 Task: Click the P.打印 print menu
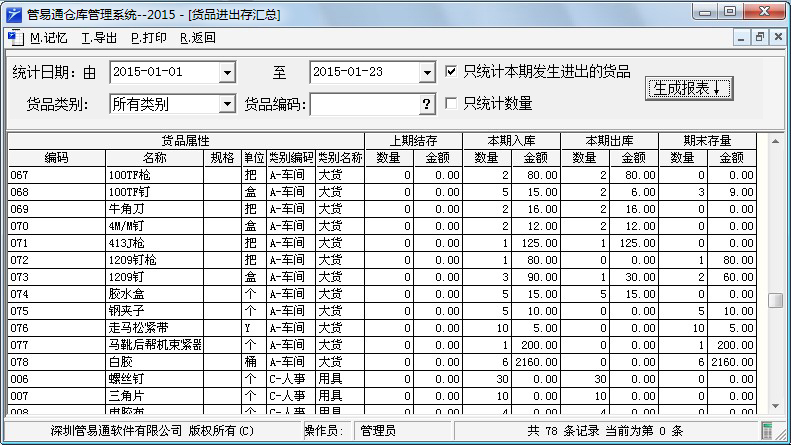[149, 38]
